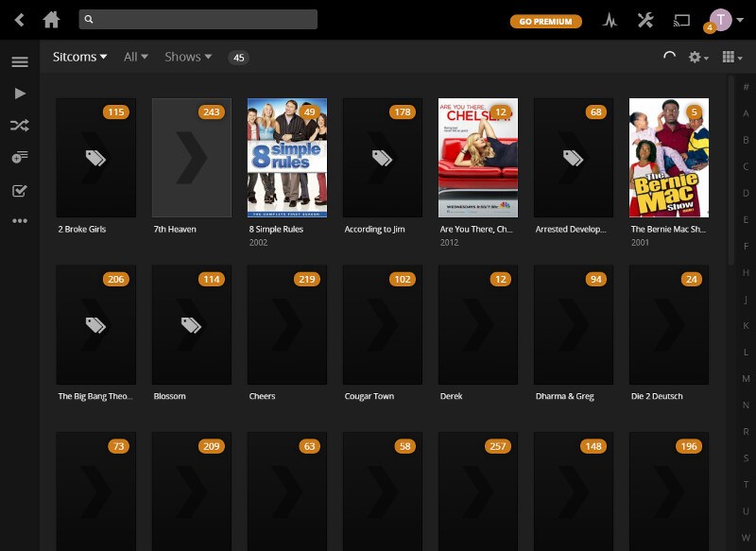Jump to letter T in index
Image resolution: width=756 pixels, height=551 pixels.
tap(746, 485)
